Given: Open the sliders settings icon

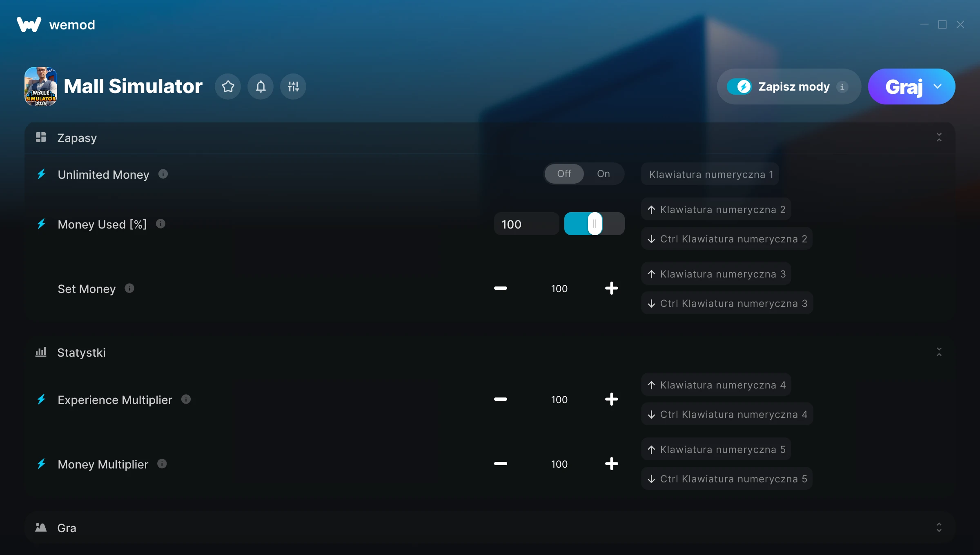Looking at the screenshot, I should pyautogui.click(x=293, y=87).
